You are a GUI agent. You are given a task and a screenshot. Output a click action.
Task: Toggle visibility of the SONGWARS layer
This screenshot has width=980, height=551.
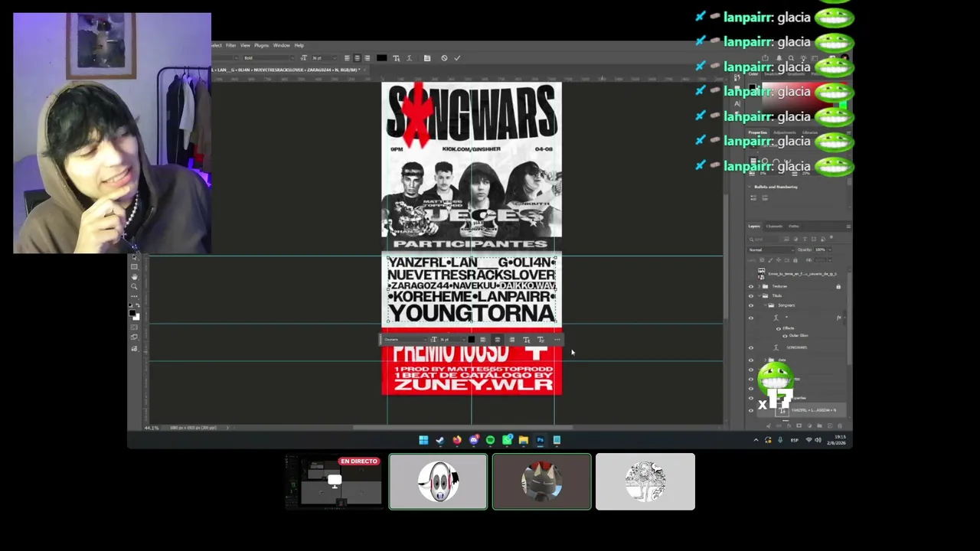[751, 348]
